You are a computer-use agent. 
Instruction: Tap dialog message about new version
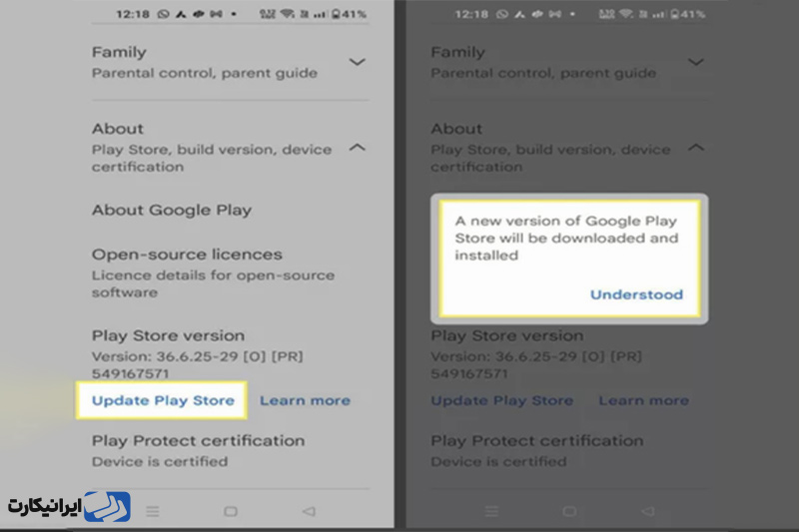click(x=566, y=238)
